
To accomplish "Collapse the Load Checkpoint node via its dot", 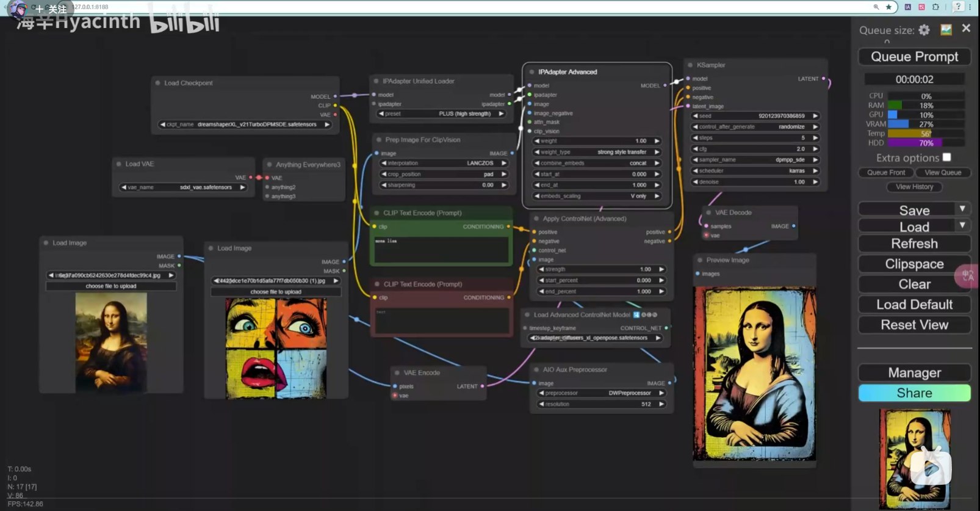I will click(158, 83).
